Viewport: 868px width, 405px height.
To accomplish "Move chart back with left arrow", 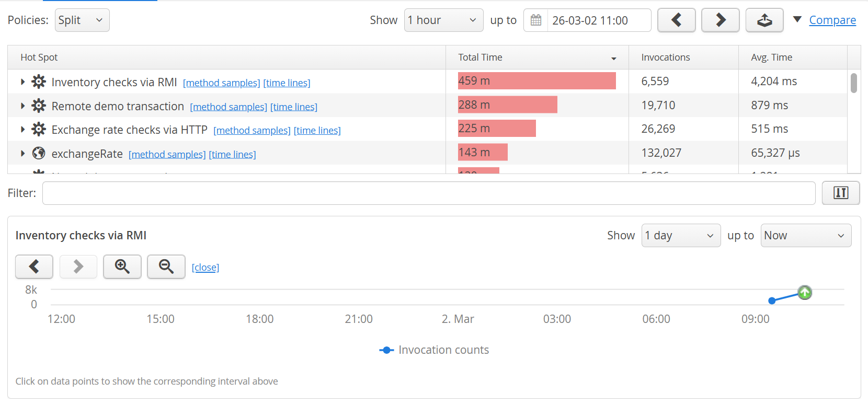I will click(x=34, y=267).
